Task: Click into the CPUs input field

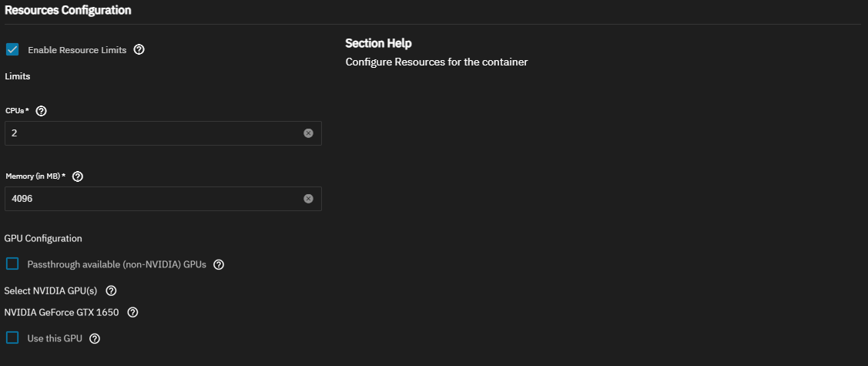Action: [154, 133]
